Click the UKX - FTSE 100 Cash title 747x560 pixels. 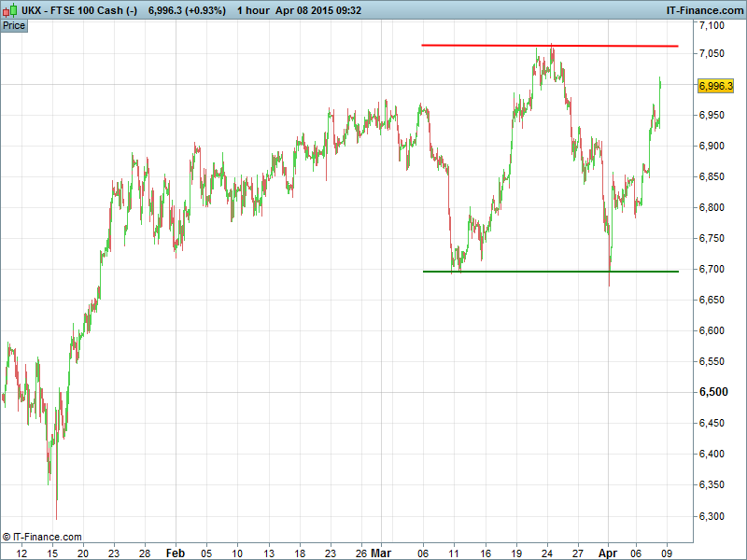[78, 9]
